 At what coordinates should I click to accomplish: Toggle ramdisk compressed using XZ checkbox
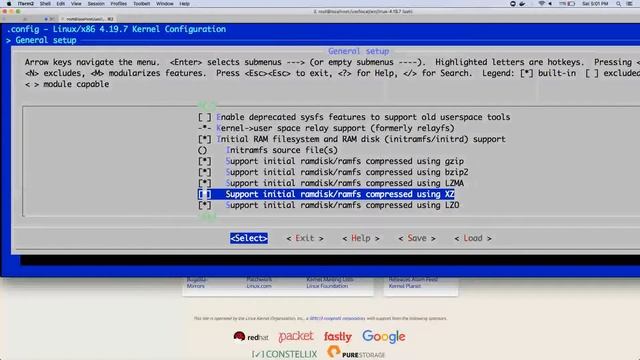point(204,194)
